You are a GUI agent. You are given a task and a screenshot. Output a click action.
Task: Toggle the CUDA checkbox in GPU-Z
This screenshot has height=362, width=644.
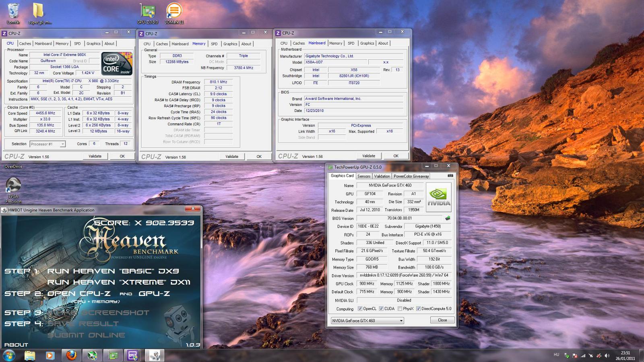tap(381, 309)
